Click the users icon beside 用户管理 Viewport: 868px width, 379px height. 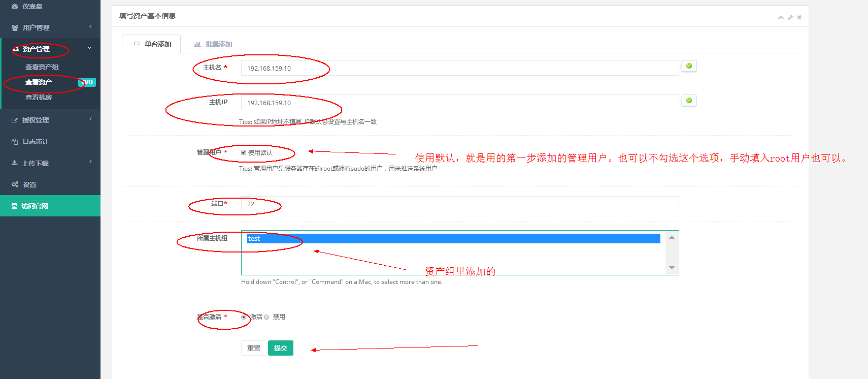coord(15,27)
